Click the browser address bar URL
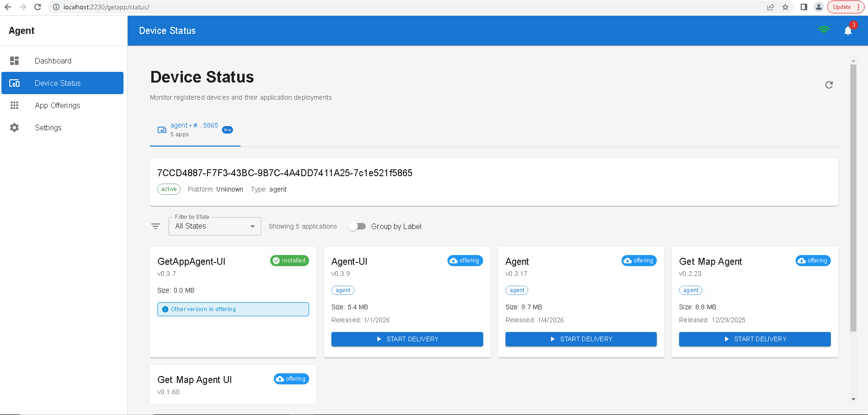868x415 pixels. [106, 7]
